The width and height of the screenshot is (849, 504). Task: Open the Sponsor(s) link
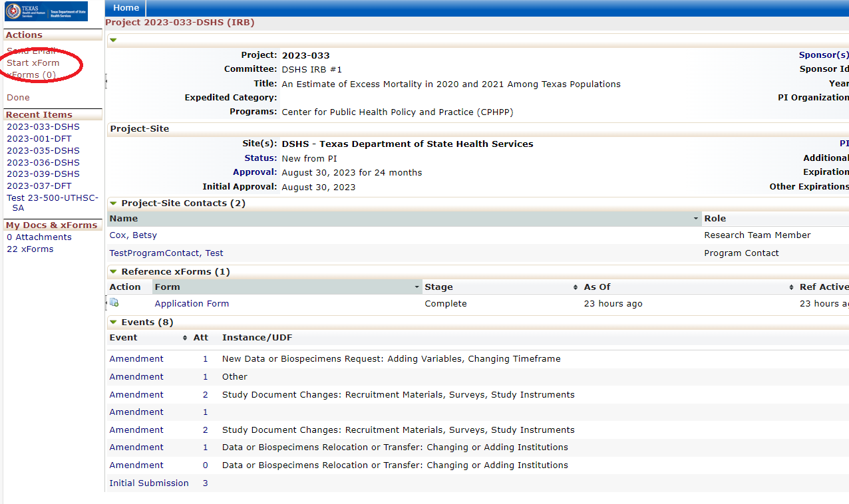point(824,55)
